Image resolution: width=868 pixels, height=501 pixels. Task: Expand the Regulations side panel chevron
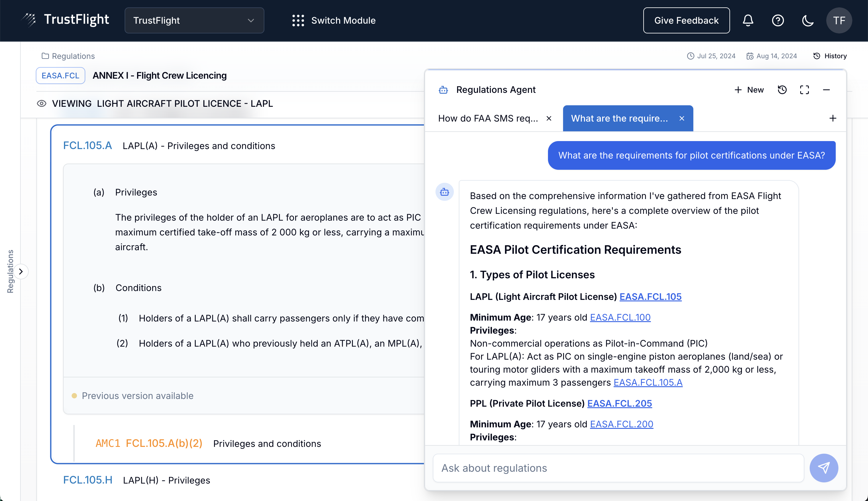(21, 271)
